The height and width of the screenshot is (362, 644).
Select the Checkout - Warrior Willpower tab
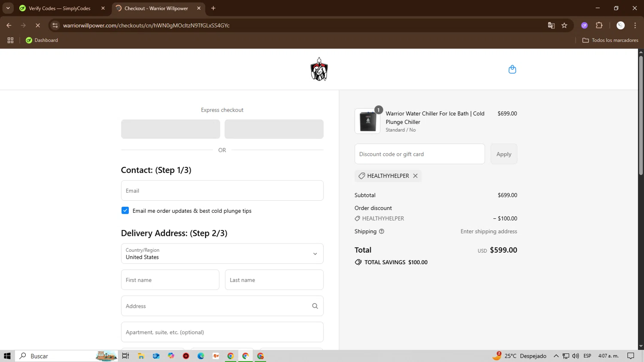(x=159, y=8)
